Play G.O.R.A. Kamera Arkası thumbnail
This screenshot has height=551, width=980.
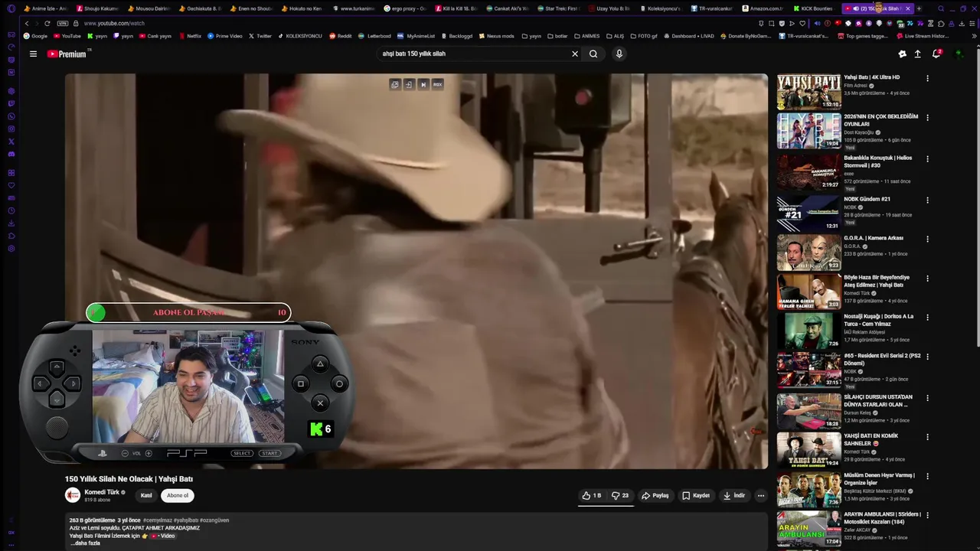[808, 253]
